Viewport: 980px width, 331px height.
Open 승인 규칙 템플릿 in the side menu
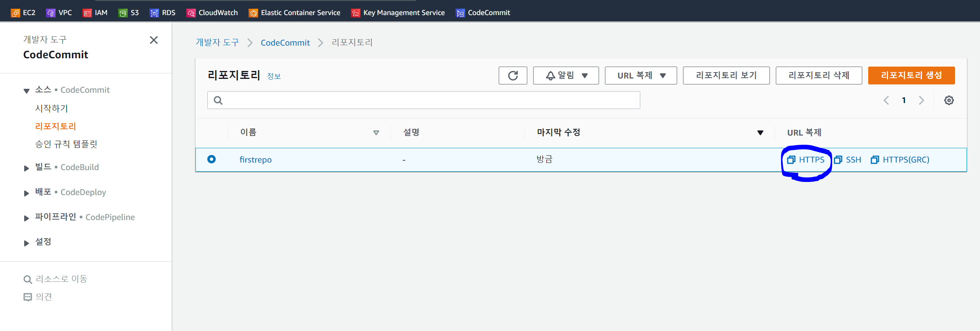(x=66, y=144)
